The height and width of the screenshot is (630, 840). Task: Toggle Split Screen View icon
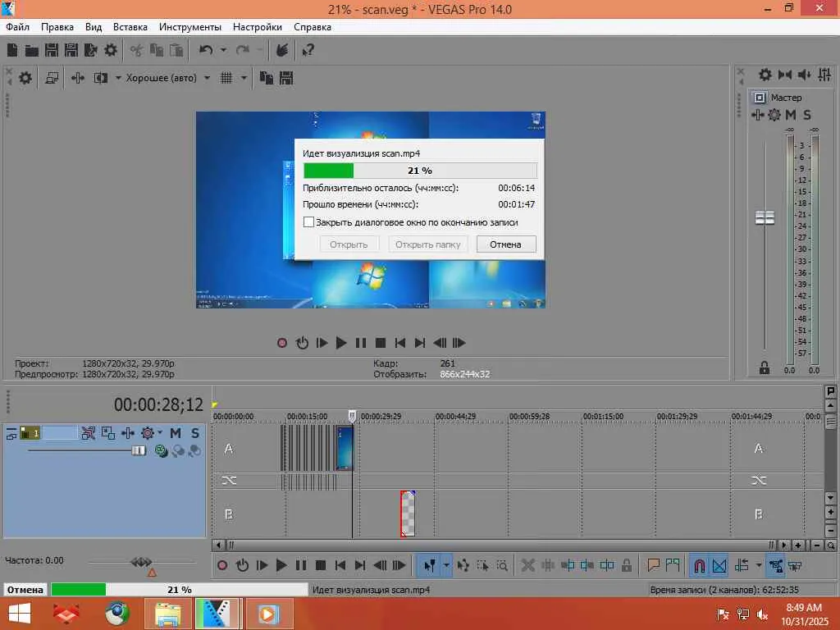pyautogui.click(x=101, y=78)
